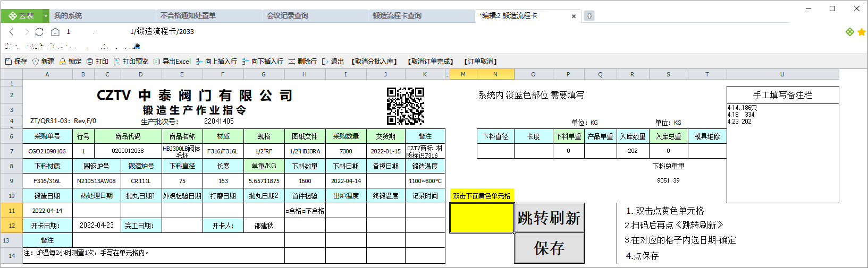Lock the record with 锁定
Image resolution: width=868 pixels, height=268 pixels.
tap(70, 62)
